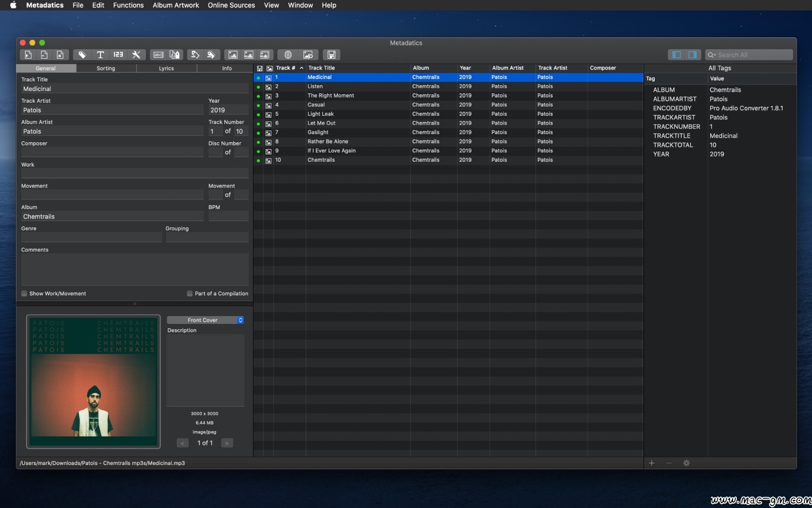Click the third picture artwork toolbar icon
This screenshot has height=508, width=812.
click(x=265, y=55)
